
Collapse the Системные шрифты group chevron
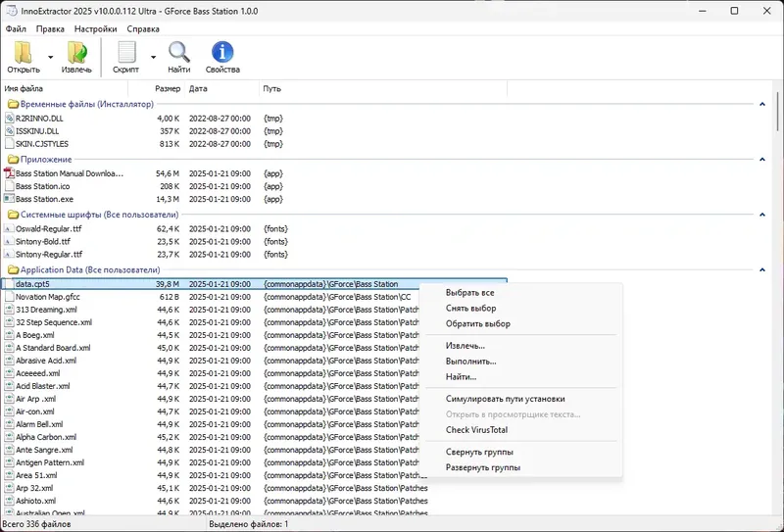click(762, 215)
